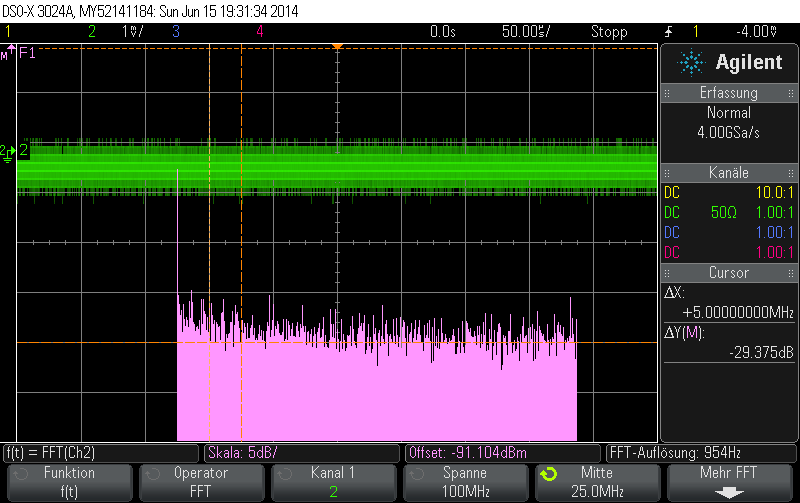
Task: Click the ΔY(M) -29.375dB readout
Action: [729, 343]
